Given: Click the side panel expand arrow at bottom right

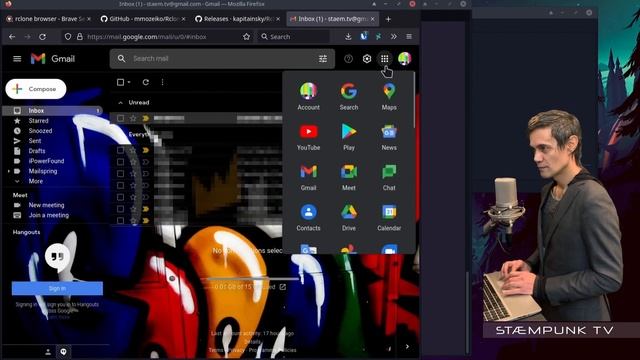Looking at the screenshot, I should coord(407,347).
